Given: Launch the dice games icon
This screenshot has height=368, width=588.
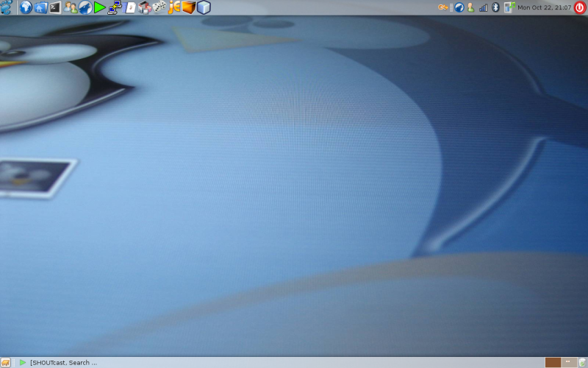Looking at the screenshot, I should (159, 7).
